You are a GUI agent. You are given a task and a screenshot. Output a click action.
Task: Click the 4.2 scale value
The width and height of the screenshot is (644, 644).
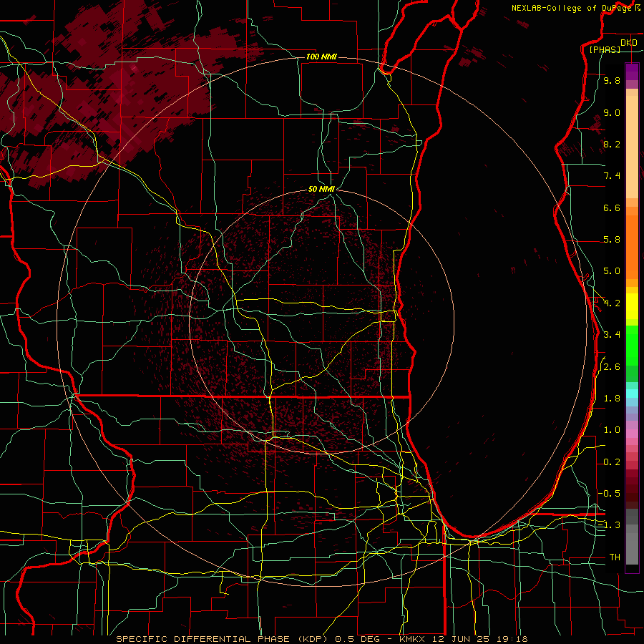pos(612,303)
